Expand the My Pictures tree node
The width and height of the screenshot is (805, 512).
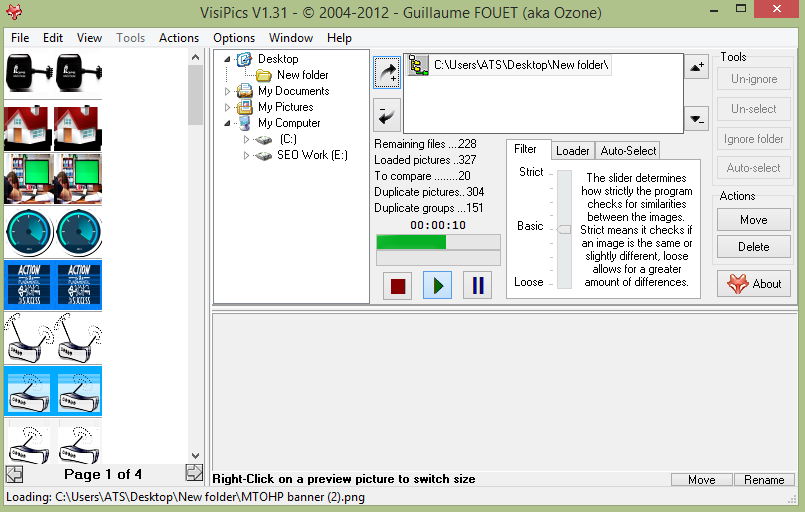coord(228,107)
